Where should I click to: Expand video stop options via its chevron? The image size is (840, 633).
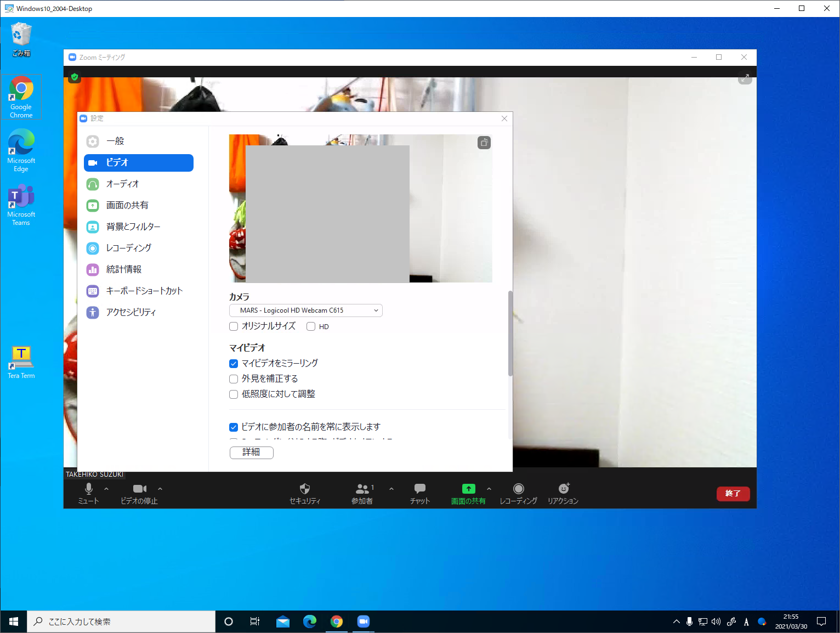tap(160, 489)
